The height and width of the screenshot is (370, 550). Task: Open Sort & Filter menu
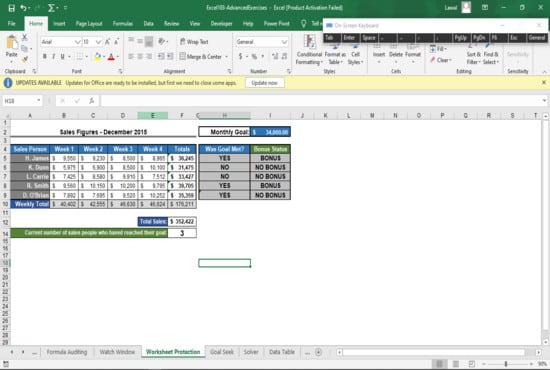pos(474,54)
